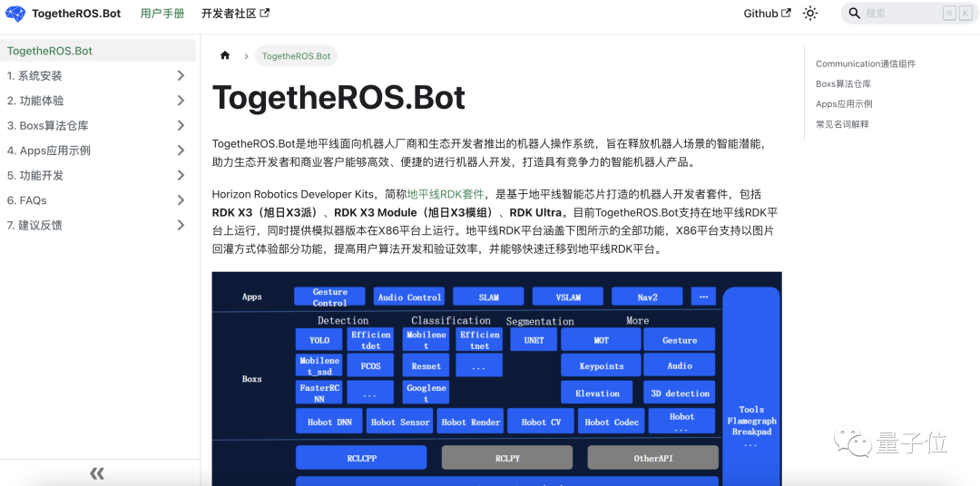Toggle the light/dark theme sun icon
This screenshot has width=980, height=486.
810,13
